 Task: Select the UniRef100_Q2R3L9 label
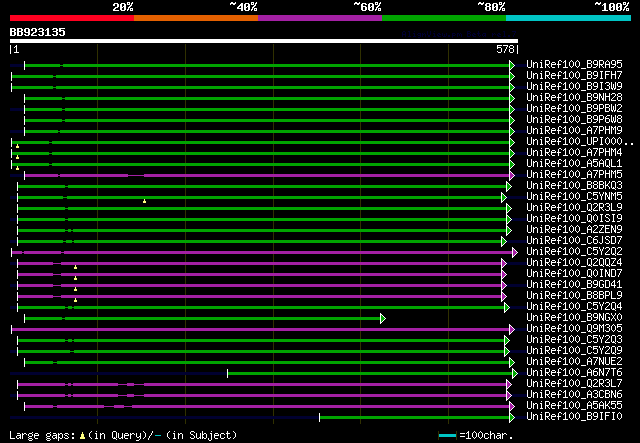(x=574, y=207)
